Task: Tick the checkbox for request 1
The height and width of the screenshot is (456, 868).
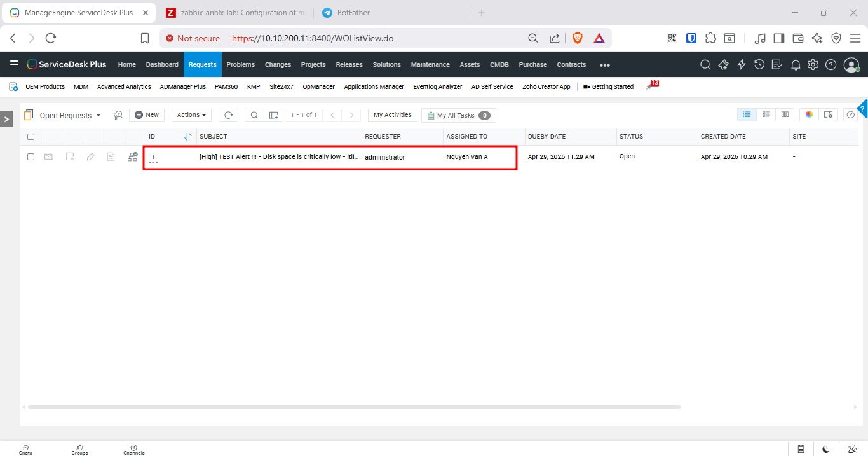Action: click(31, 156)
